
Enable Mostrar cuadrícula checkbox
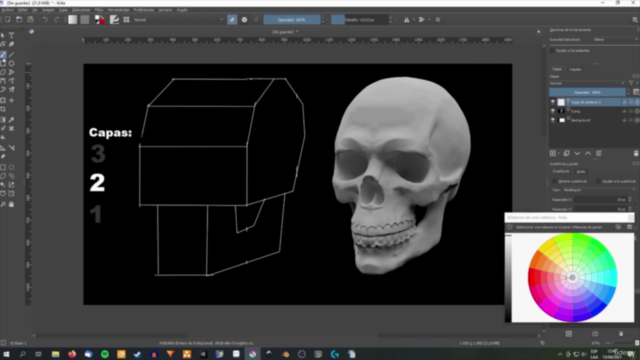[x=554, y=181]
